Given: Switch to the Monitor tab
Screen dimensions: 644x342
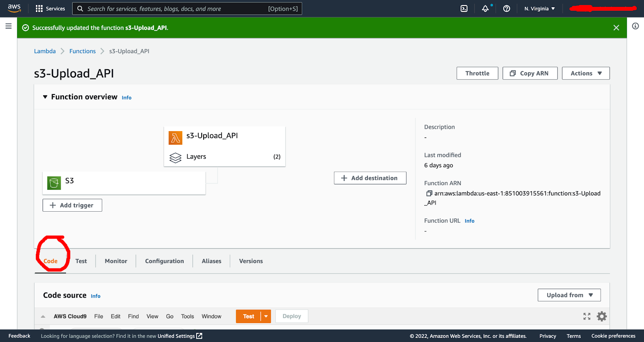Looking at the screenshot, I should (116, 261).
